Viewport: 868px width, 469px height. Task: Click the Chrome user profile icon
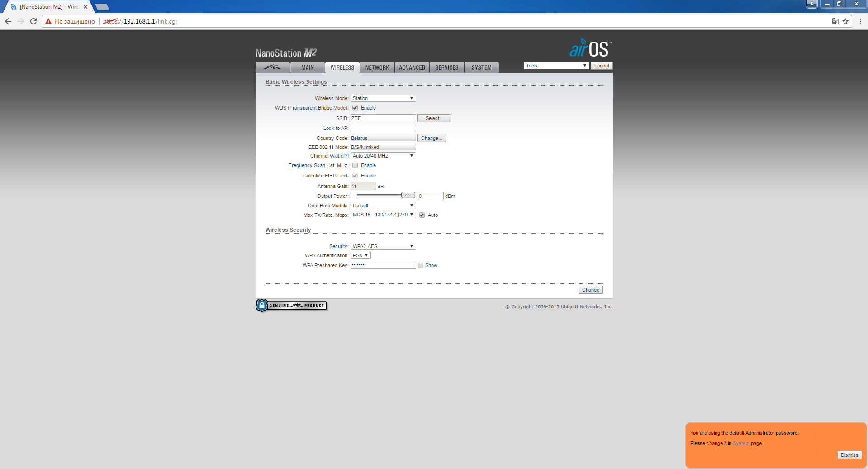[x=812, y=4]
